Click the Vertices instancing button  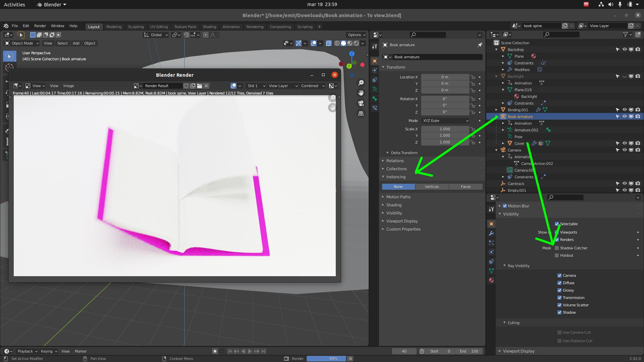[x=432, y=186]
